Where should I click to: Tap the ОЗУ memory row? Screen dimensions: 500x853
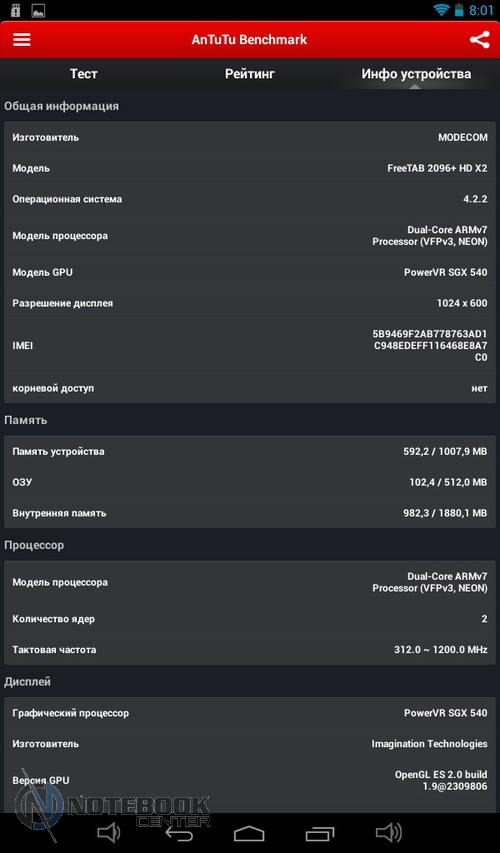tap(250, 482)
